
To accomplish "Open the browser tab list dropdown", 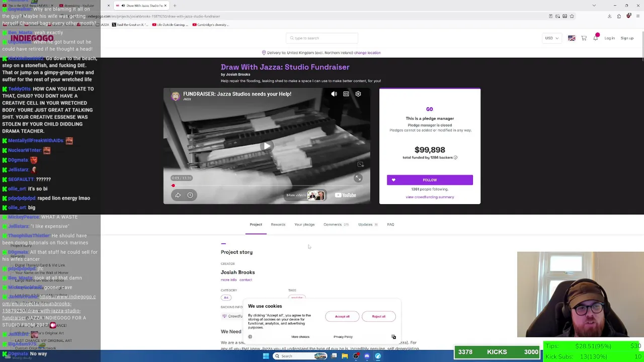I will click(594, 6).
